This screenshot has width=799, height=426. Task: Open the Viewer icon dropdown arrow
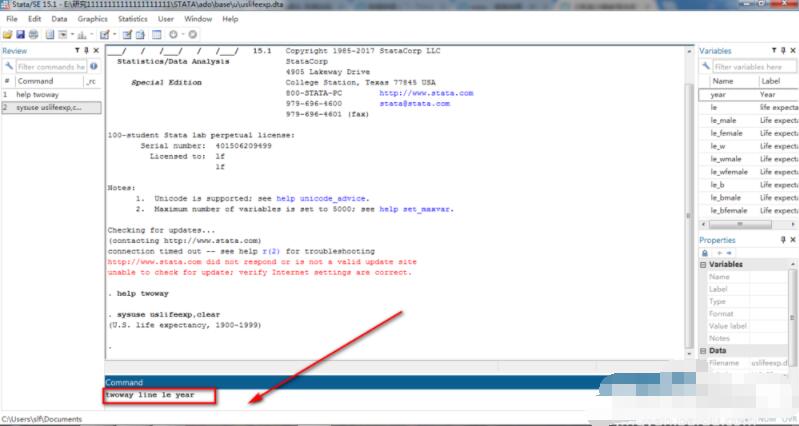[72, 35]
